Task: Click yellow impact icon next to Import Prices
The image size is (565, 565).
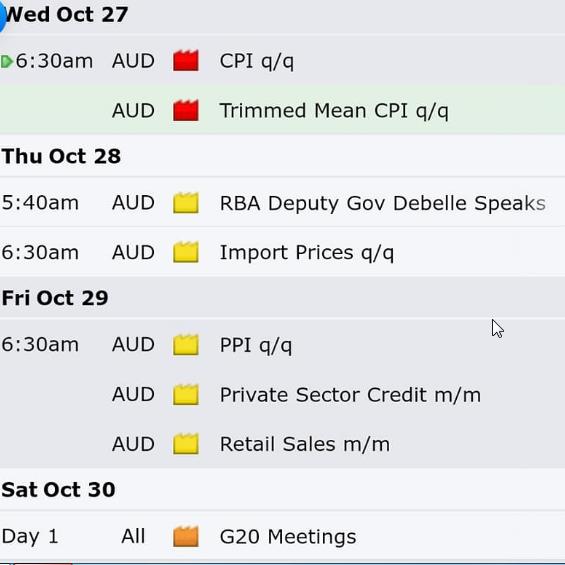Action: tap(186, 252)
